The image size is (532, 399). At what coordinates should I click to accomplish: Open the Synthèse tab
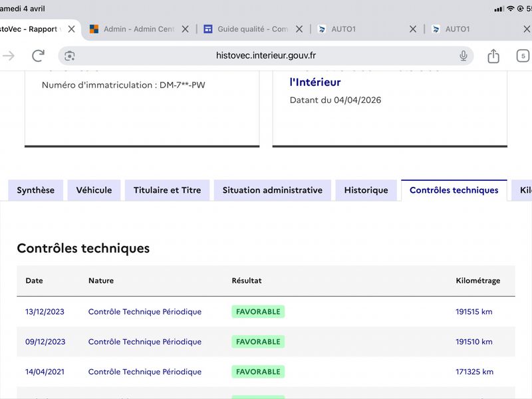[36, 190]
